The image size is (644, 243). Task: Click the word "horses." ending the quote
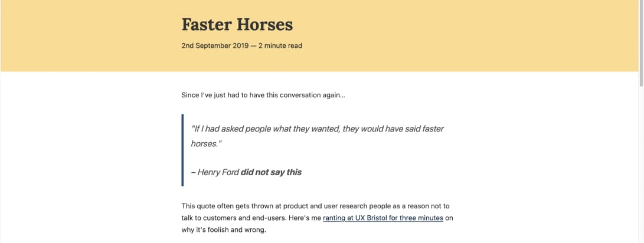click(x=206, y=143)
